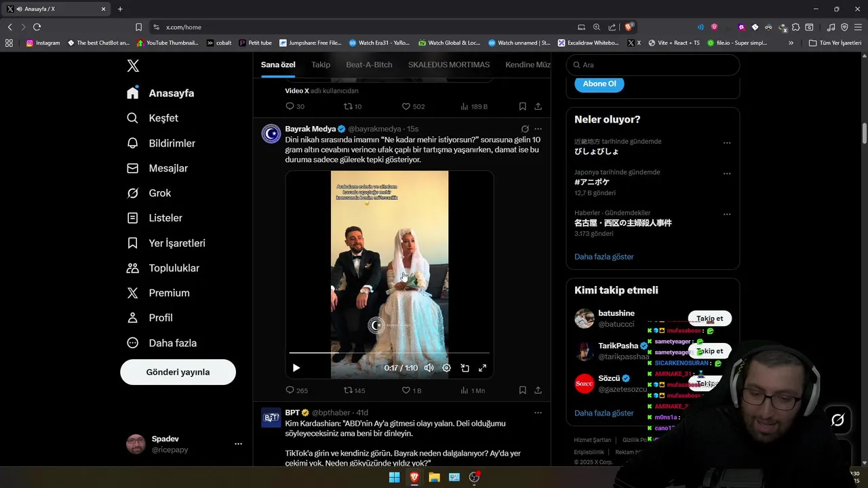Bookmark the Bayrak Medya post
The image size is (868, 488).
tap(523, 390)
